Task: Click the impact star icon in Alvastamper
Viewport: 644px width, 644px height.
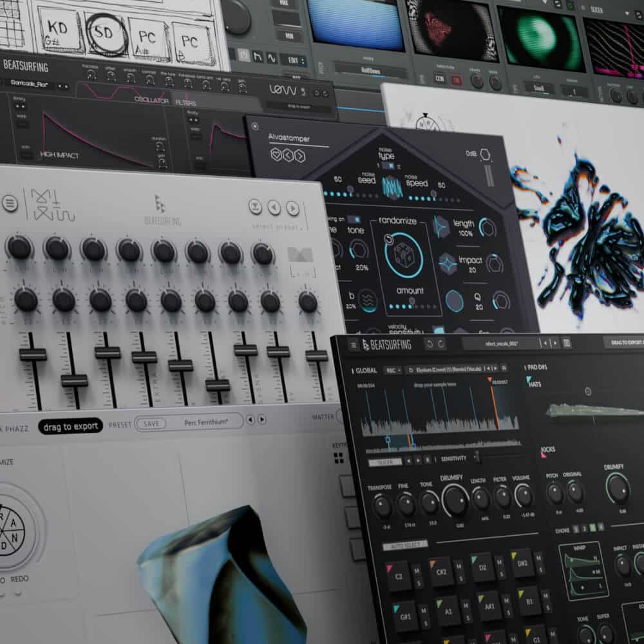Action: tap(448, 264)
